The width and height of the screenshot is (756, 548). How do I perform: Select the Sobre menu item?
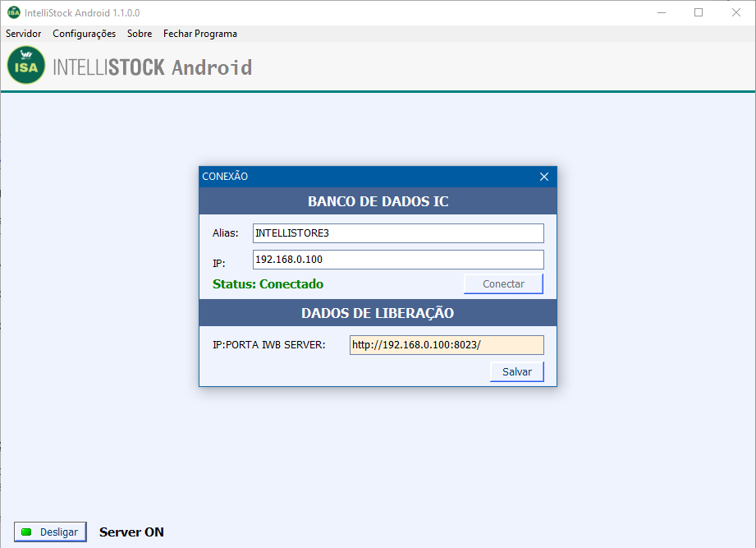[140, 34]
